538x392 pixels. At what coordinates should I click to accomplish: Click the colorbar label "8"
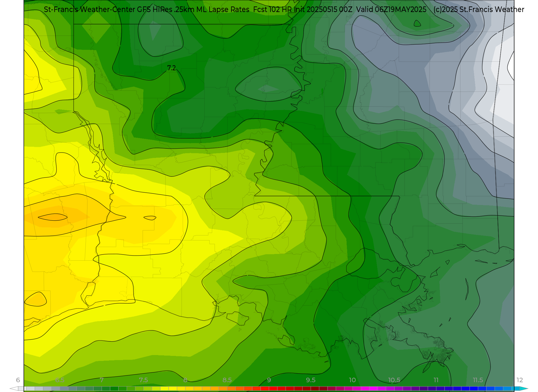[x=185, y=380]
